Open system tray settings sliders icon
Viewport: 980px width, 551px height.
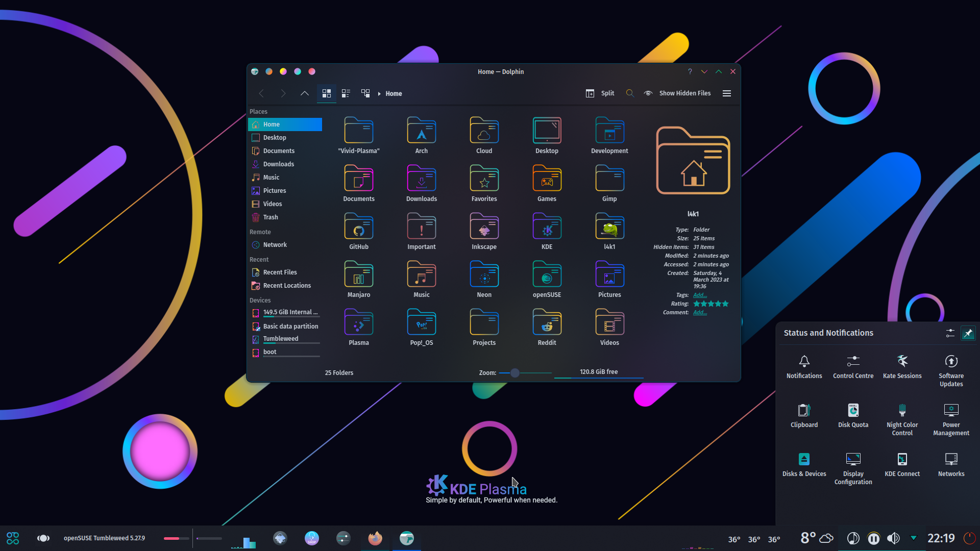coord(950,333)
